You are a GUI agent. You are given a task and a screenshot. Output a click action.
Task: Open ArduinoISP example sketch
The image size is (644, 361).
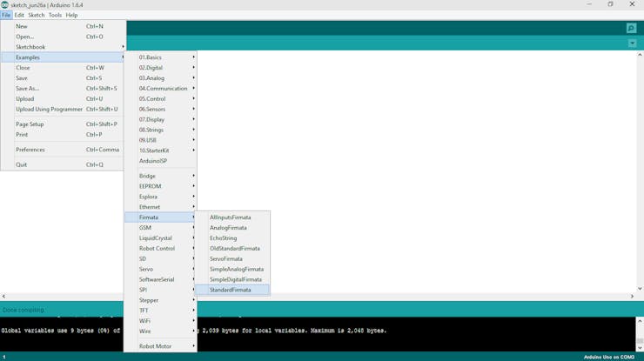pos(153,161)
